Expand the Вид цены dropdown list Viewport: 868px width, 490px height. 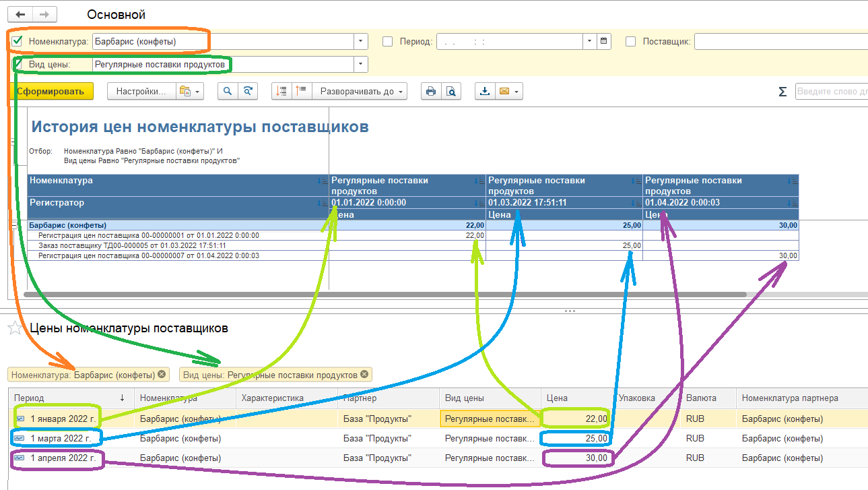coord(361,64)
